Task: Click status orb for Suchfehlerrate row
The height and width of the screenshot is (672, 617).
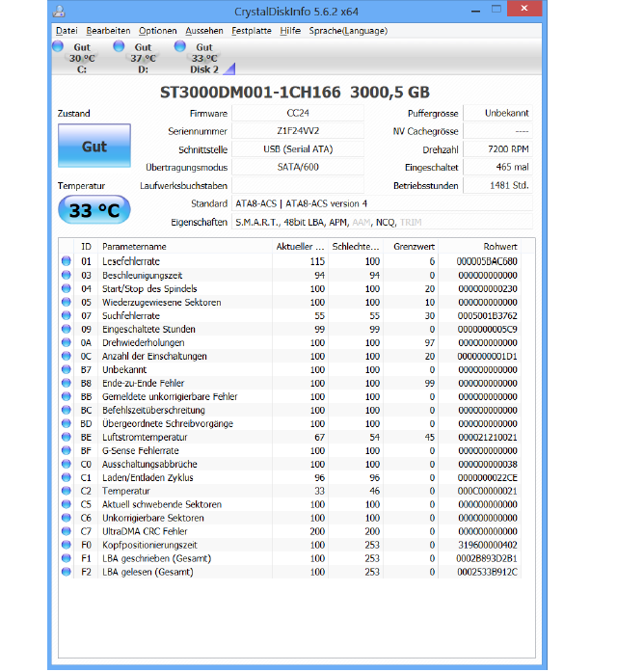Action: pyautogui.click(x=66, y=315)
